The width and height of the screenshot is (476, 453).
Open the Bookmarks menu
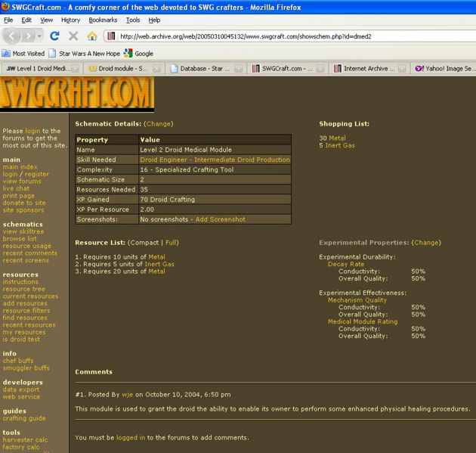coord(103,20)
